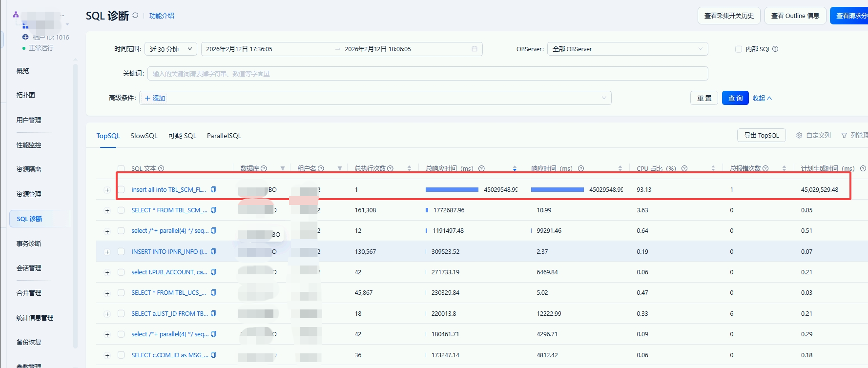The image size is (868, 368).
Task: Click the 查询 button
Action: pos(735,98)
